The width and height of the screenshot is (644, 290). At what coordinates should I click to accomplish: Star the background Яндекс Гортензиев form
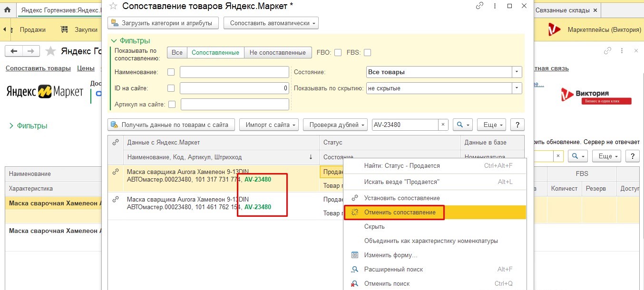(49, 51)
